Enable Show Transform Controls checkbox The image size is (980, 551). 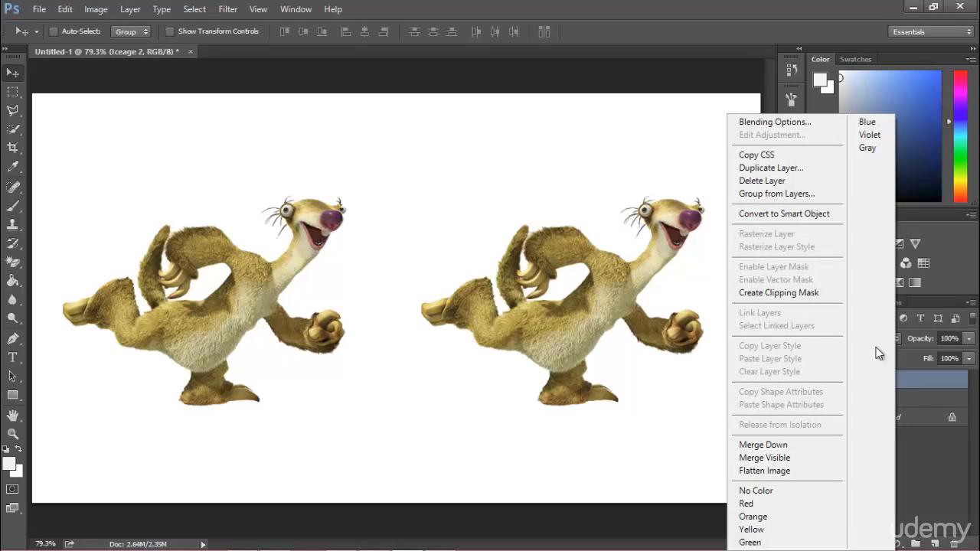[170, 31]
